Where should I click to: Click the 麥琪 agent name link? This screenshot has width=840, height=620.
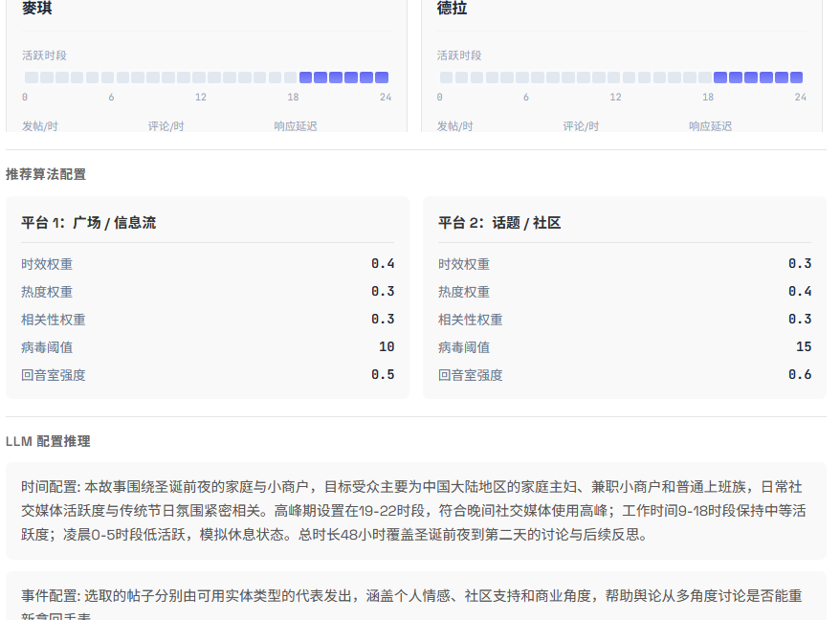(x=35, y=9)
